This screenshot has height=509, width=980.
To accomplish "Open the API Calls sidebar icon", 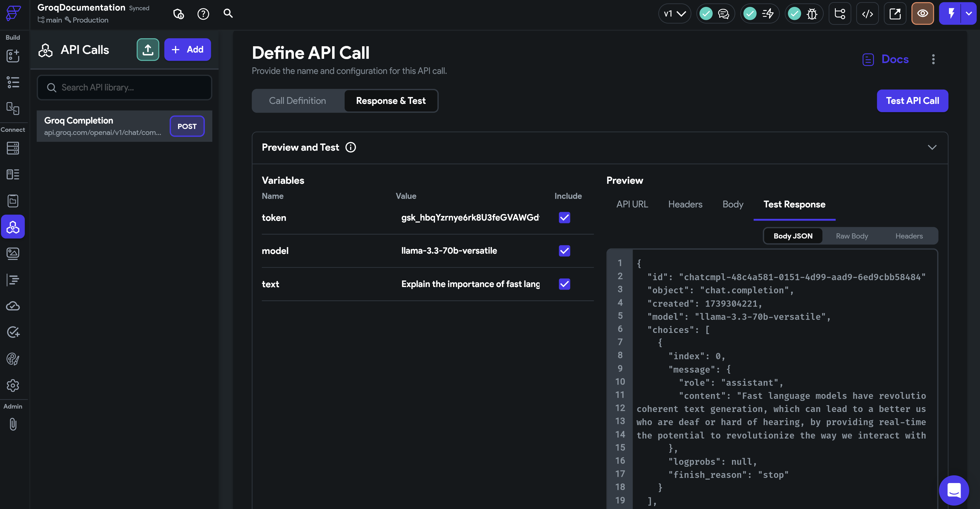I will [x=13, y=227].
